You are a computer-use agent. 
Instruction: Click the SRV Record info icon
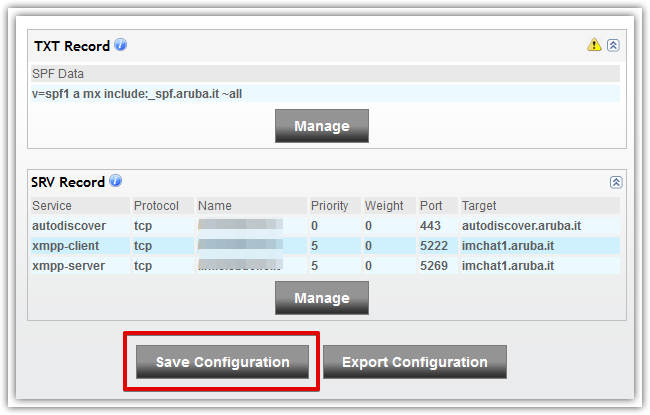click(x=116, y=181)
